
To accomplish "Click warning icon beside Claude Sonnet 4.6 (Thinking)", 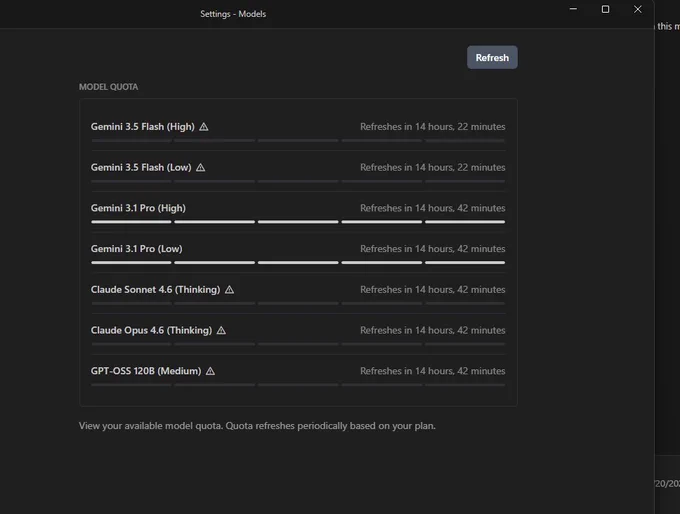I will pos(229,290).
